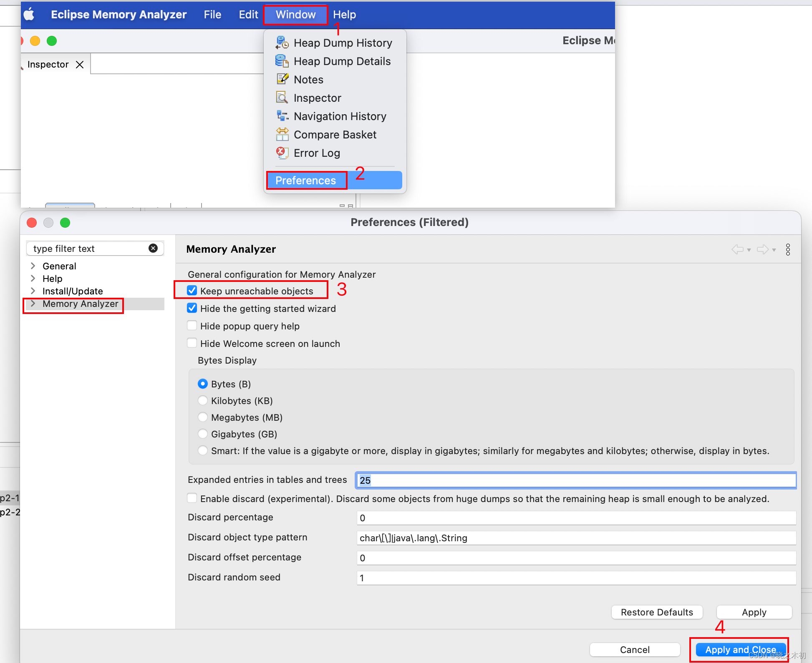
Task: Open the Apple menu icon
Action: [29, 15]
